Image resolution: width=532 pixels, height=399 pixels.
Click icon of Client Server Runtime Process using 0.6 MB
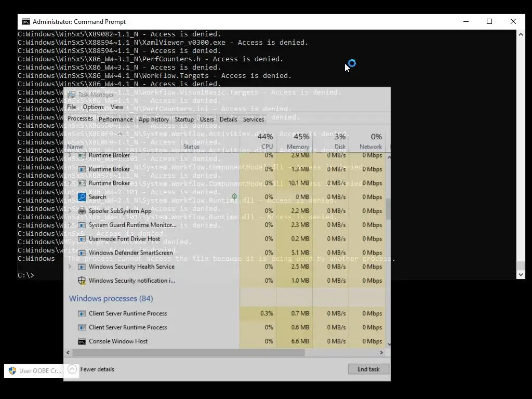(82, 327)
